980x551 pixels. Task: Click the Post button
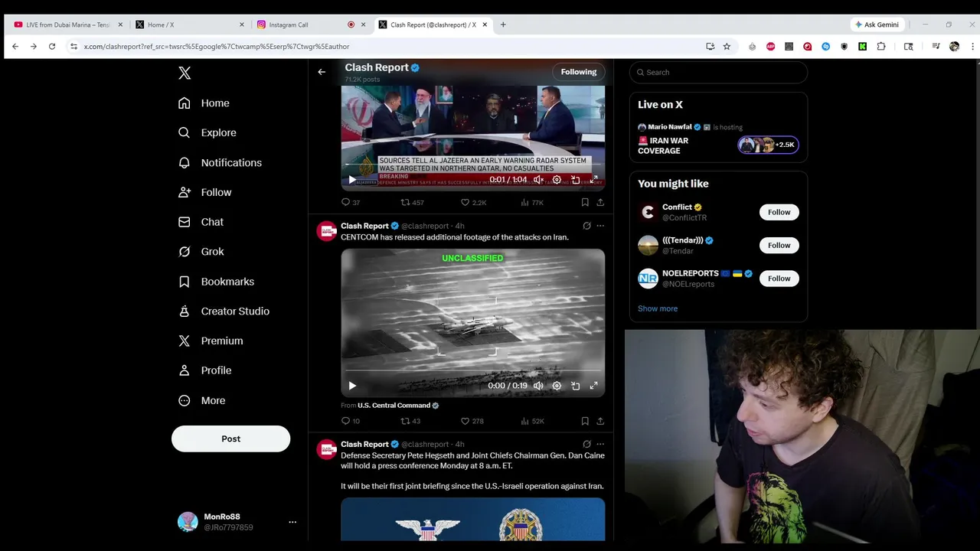click(230, 439)
